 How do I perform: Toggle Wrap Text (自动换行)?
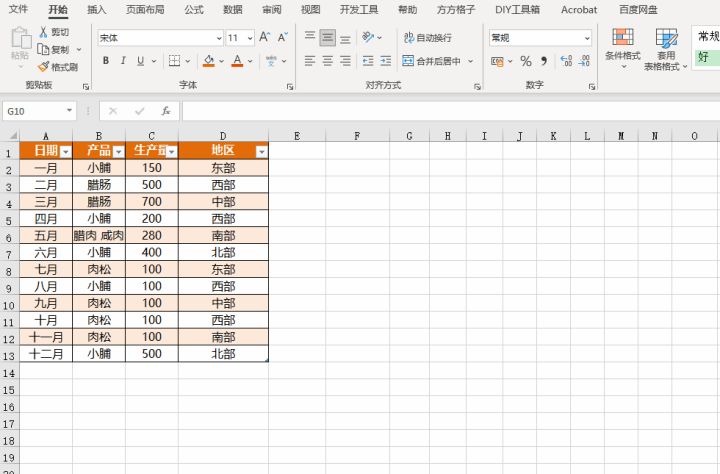pos(428,37)
